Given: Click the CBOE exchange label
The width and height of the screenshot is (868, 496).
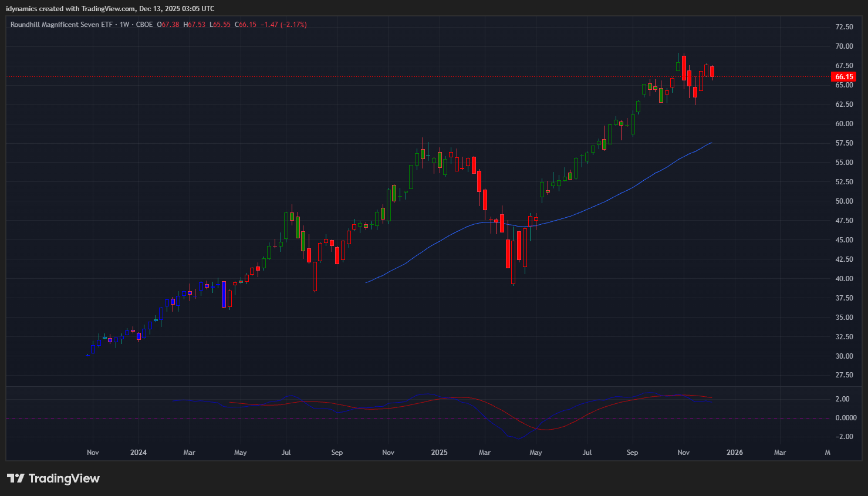Looking at the screenshot, I should coord(144,25).
